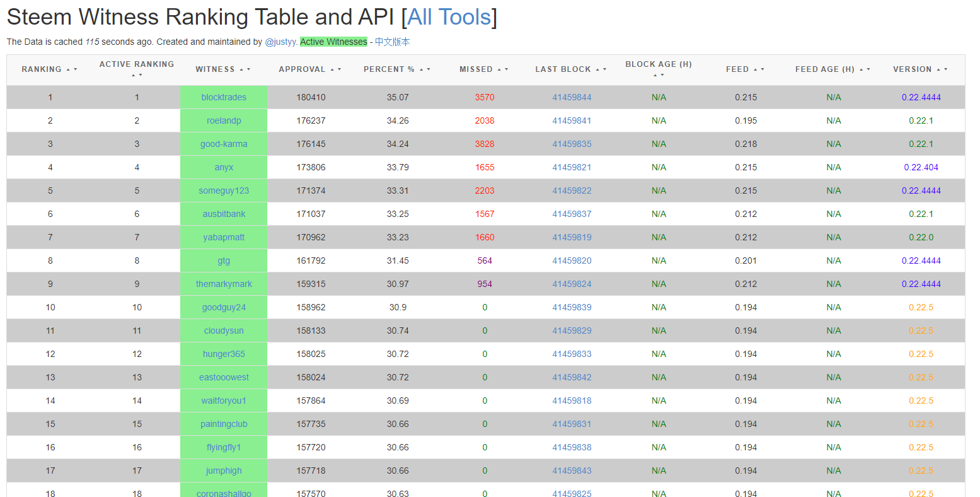Viewport: 980px width, 497px height.
Task: Open the goodguy24 witness link
Action: (x=224, y=307)
